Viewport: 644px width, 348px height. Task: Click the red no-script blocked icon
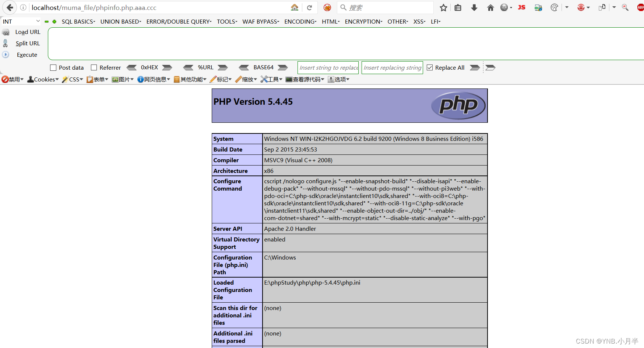(x=327, y=7)
